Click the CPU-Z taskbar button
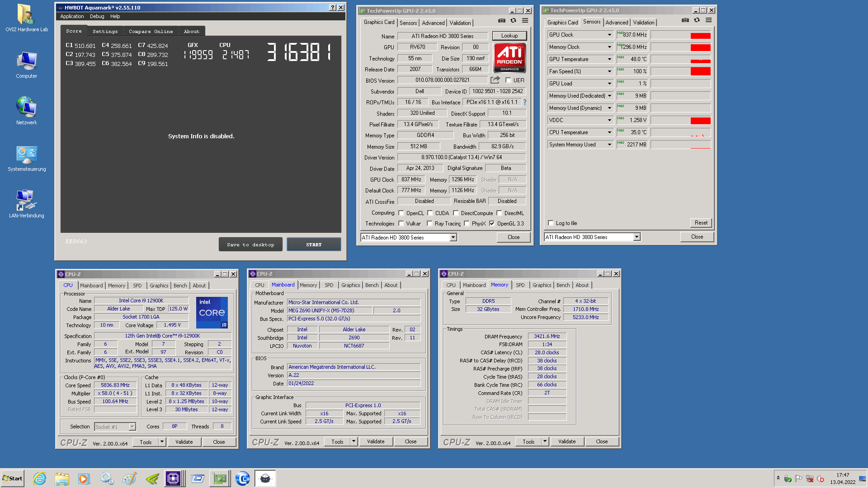Viewport: 868px width, 488px height. click(174, 479)
